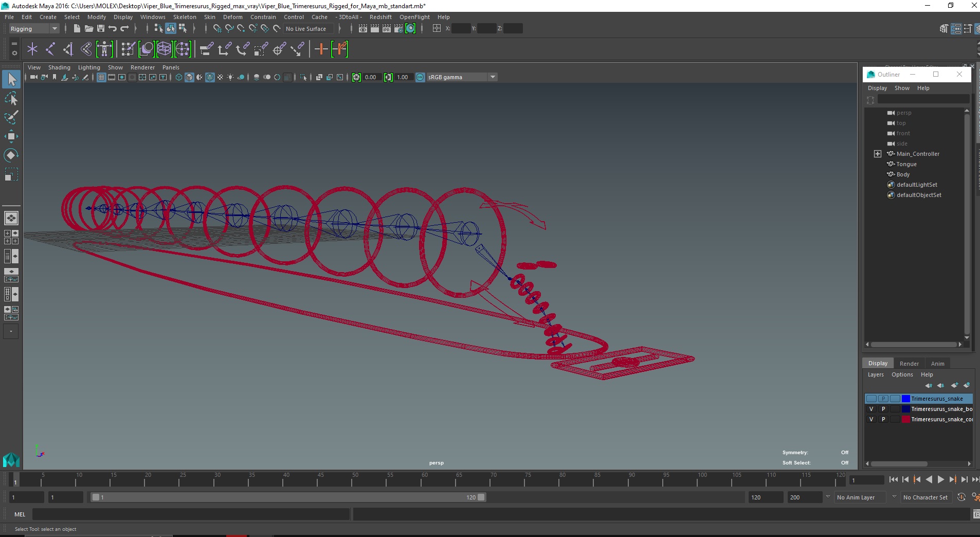Activate the Move tool in the toolbox

tap(11, 136)
